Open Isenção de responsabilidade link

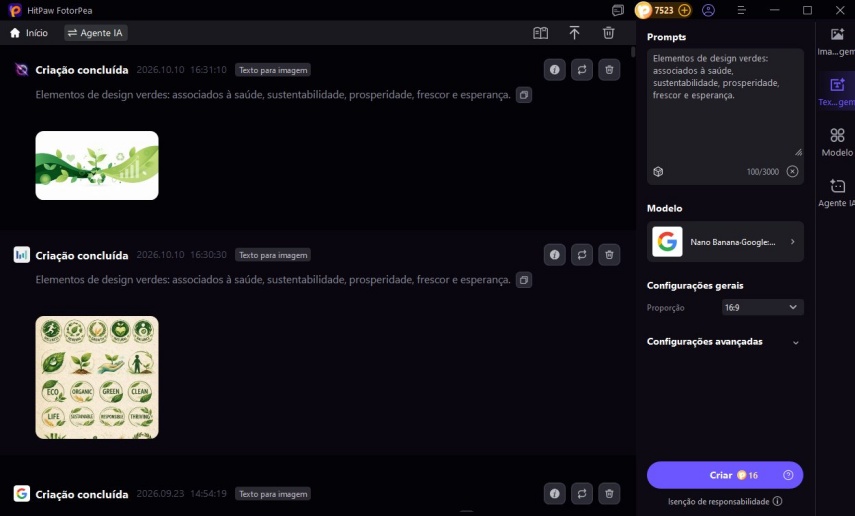tap(725, 501)
